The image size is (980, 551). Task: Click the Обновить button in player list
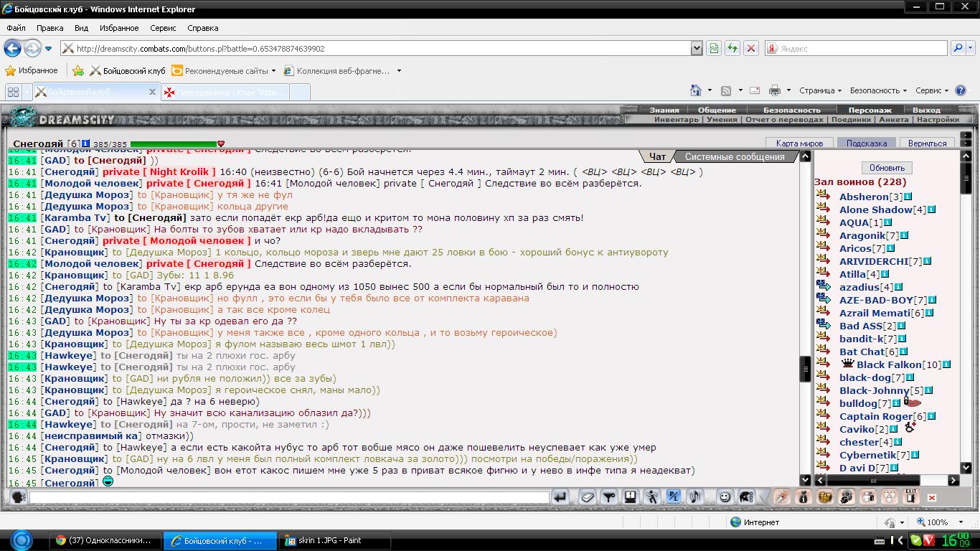click(886, 168)
